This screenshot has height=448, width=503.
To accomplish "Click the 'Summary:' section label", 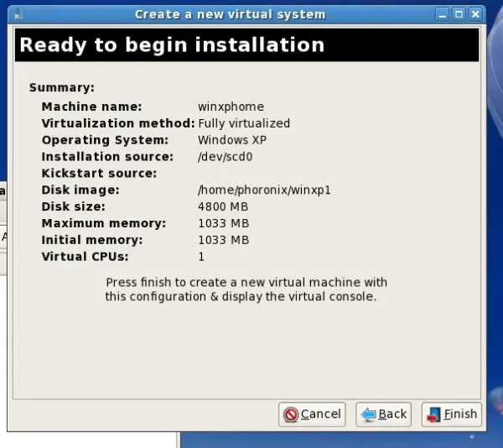I will click(x=61, y=87).
